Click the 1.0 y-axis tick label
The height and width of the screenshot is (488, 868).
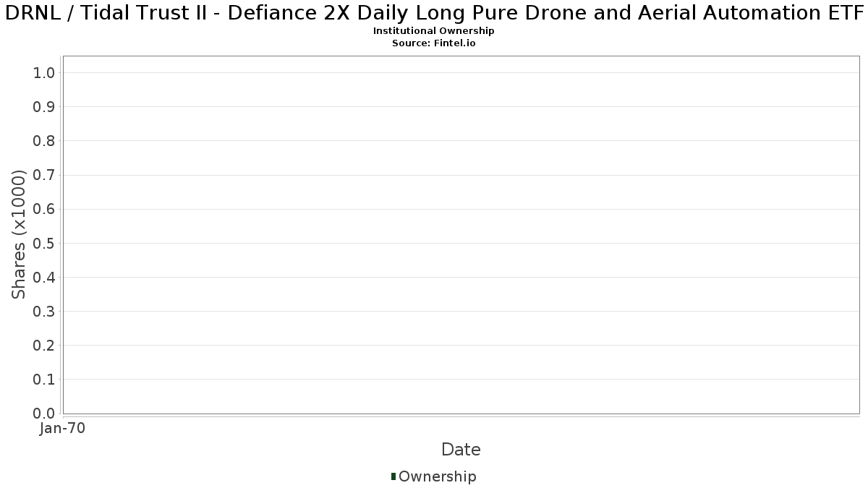[x=45, y=72]
